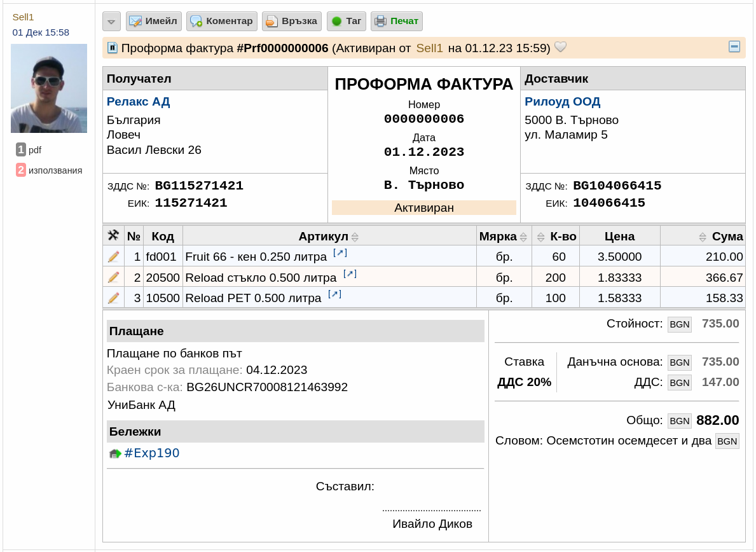
Task: Click the Печат button
Action: [397, 21]
